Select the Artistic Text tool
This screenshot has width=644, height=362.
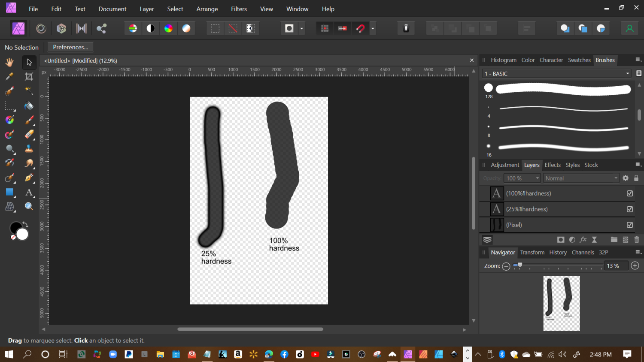[x=29, y=192]
